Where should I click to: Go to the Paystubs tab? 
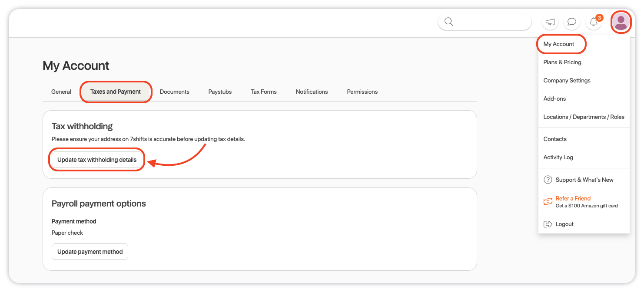(x=220, y=92)
